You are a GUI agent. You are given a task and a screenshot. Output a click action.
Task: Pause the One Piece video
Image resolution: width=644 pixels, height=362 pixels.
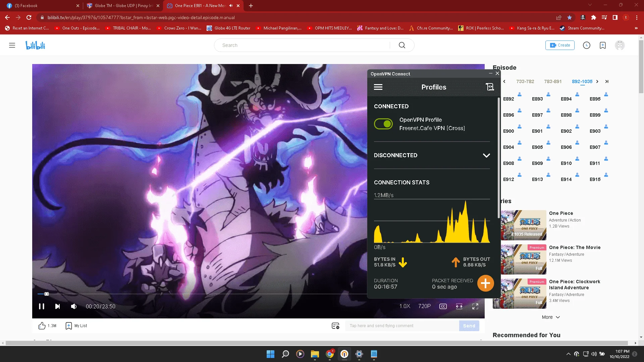coord(42,306)
